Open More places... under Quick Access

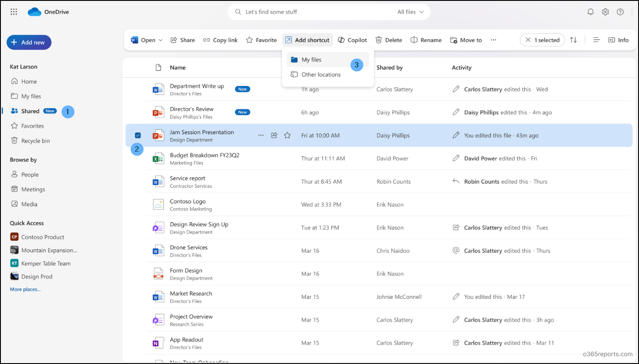pyautogui.click(x=25, y=289)
